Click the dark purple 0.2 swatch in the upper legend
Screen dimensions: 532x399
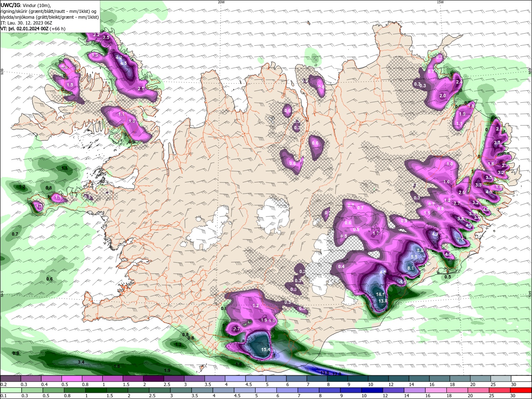[x=10, y=379]
